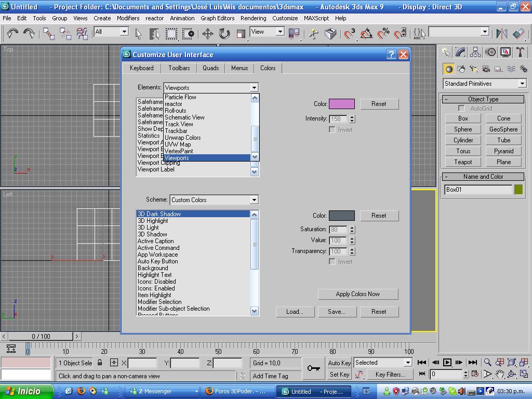The width and height of the screenshot is (532, 399).
Task: Select Cameras category in Create panel
Action: coord(486,69)
